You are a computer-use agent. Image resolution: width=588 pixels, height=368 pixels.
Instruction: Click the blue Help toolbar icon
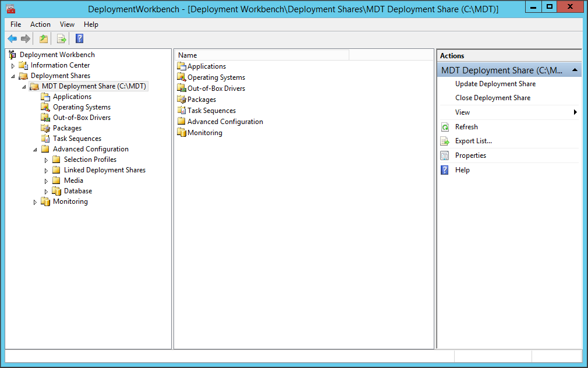pos(80,39)
